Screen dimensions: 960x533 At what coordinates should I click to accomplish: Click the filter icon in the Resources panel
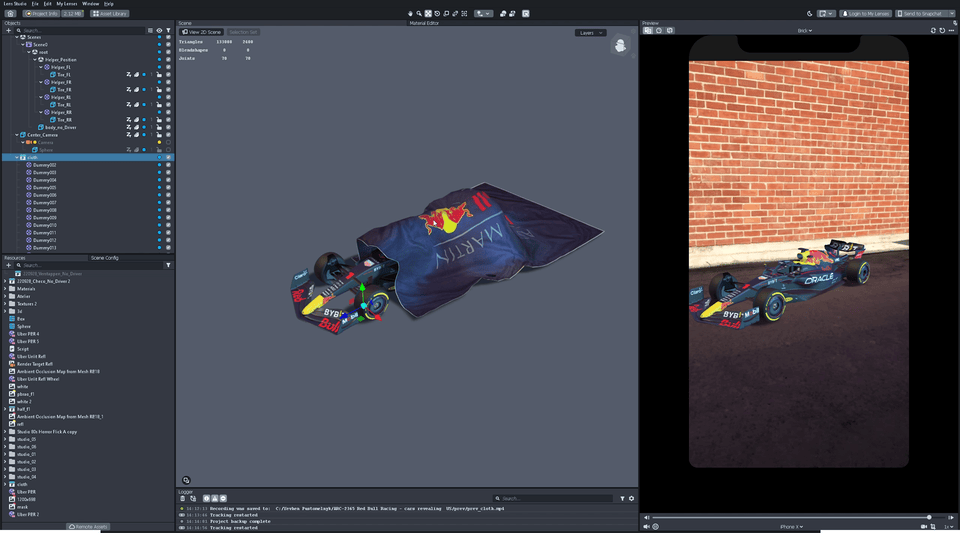tap(168, 265)
